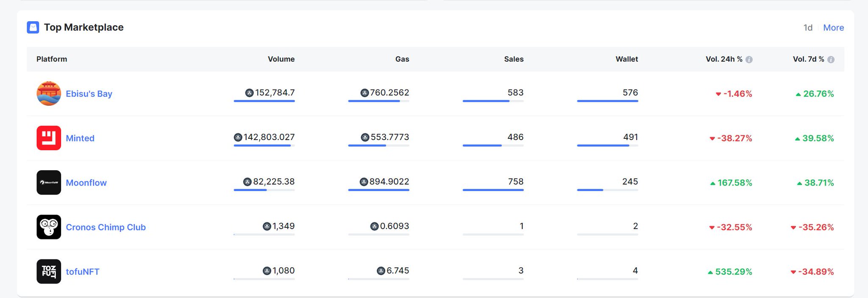Open the Minted marketplace link
Screen dimensions: 868x298
pyautogui.click(x=80, y=138)
